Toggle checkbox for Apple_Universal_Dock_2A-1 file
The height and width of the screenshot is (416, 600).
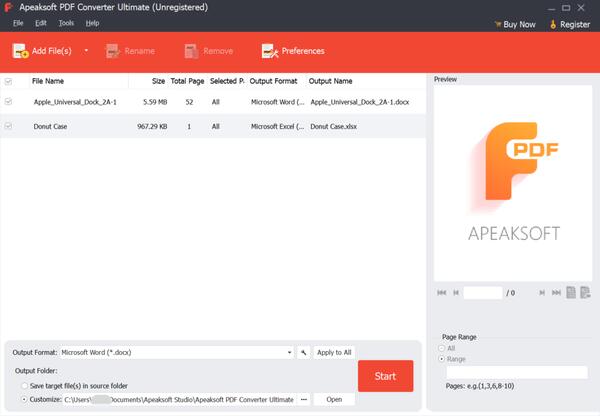pos(9,101)
